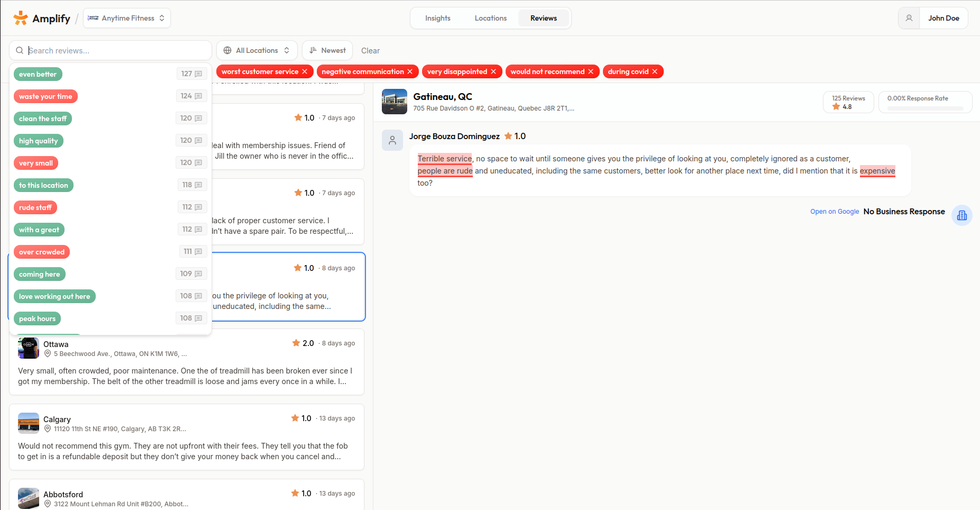Screen dimensions: 980x510
Task: Click the Gatineau, QC location thumbnail
Action: [x=395, y=102]
